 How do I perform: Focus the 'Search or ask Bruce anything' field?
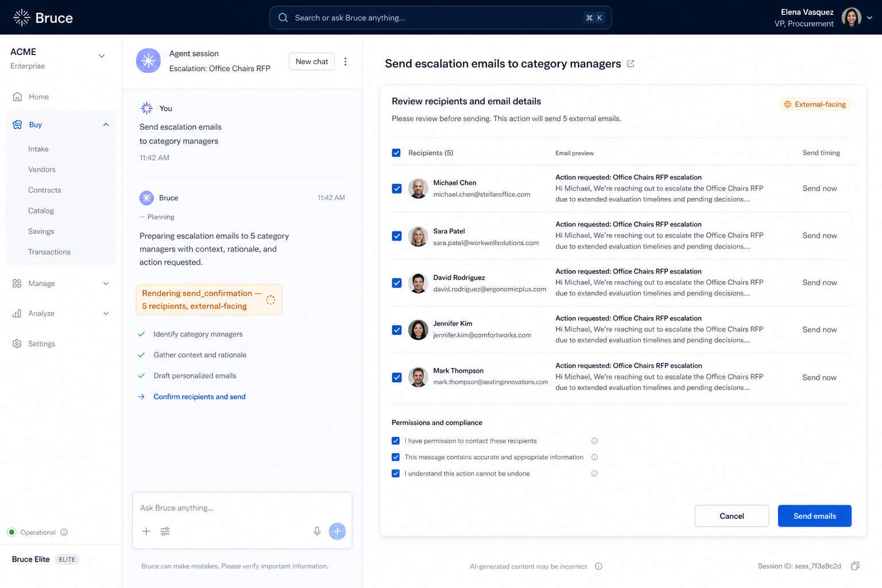440,18
